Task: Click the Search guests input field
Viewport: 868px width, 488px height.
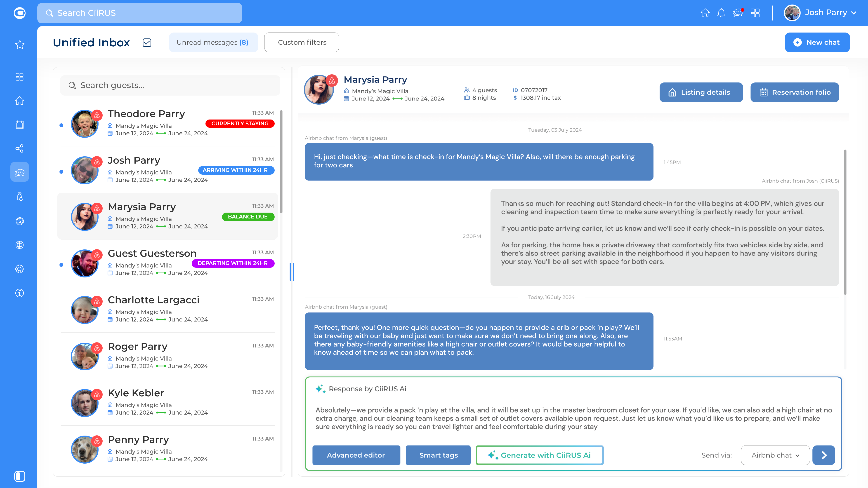Action: point(170,86)
